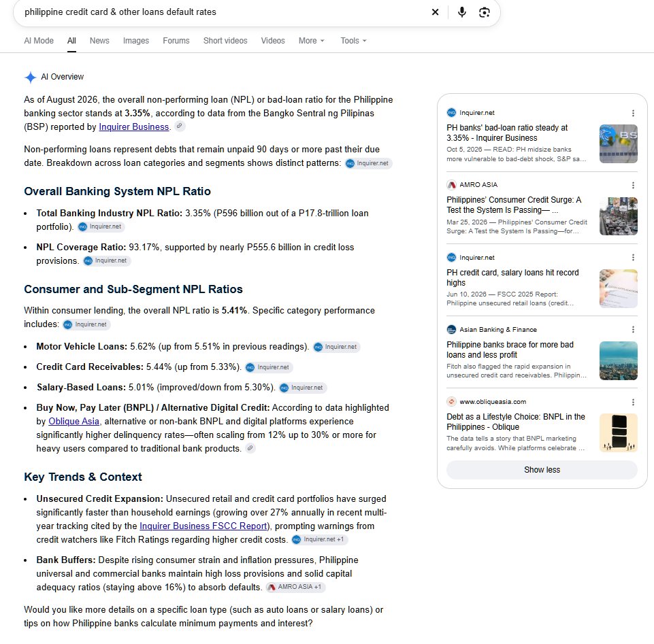Click Inquirer.net favicon on first source card
Screen dimensions: 654x644
(x=451, y=112)
